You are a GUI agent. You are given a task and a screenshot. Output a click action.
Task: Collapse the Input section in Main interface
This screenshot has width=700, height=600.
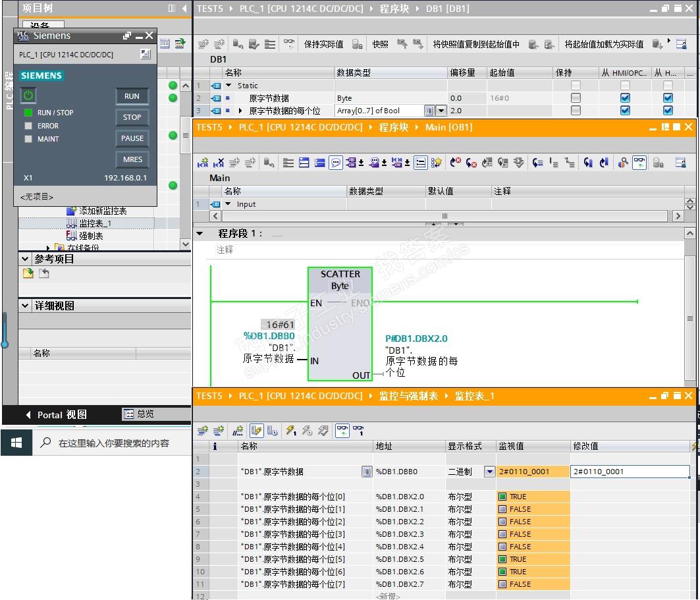(x=228, y=204)
